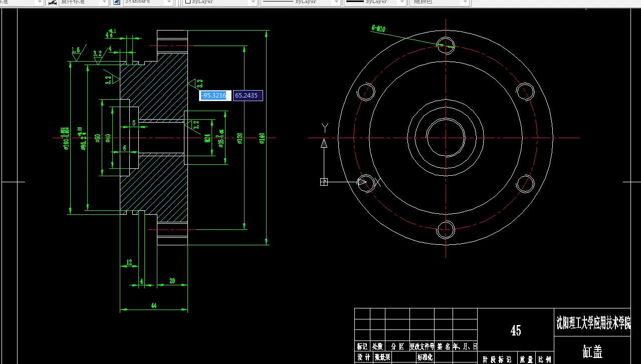The image size is (641, 364).
Task: Click the 比例 cell in title block
Action: [x=545, y=359]
